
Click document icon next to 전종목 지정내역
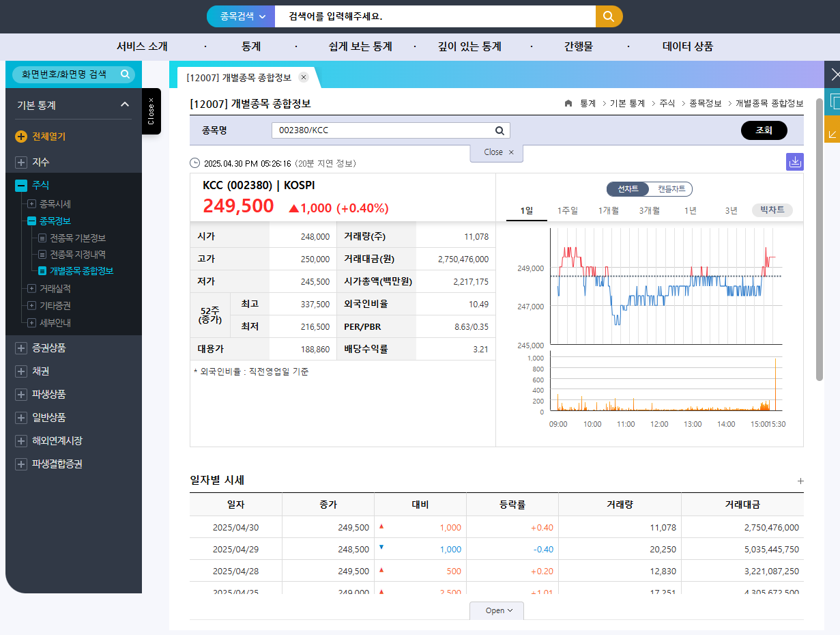pos(42,255)
